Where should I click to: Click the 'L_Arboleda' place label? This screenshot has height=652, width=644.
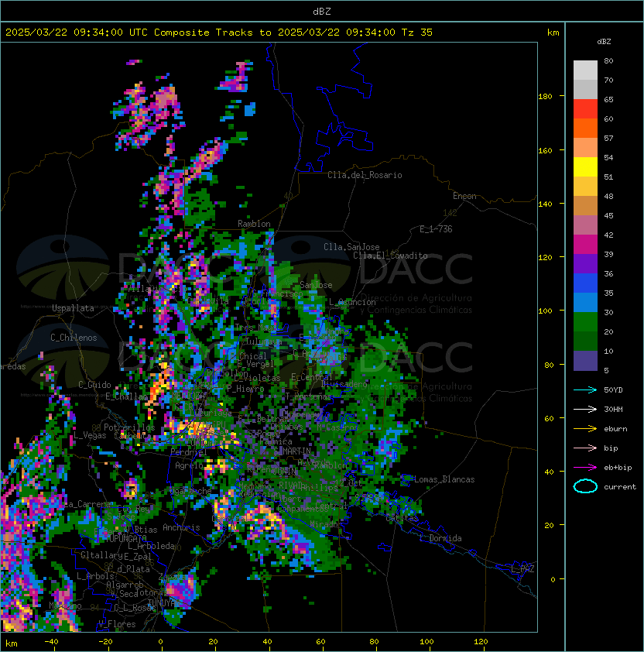pos(151,546)
